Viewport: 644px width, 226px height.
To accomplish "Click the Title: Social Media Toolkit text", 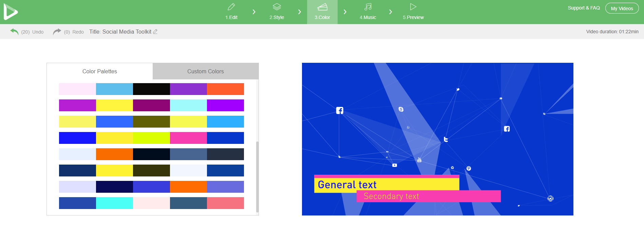I will (120, 32).
